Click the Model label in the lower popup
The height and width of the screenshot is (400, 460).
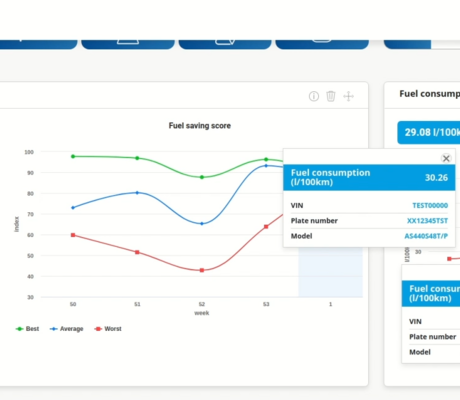(x=420, y=352)
